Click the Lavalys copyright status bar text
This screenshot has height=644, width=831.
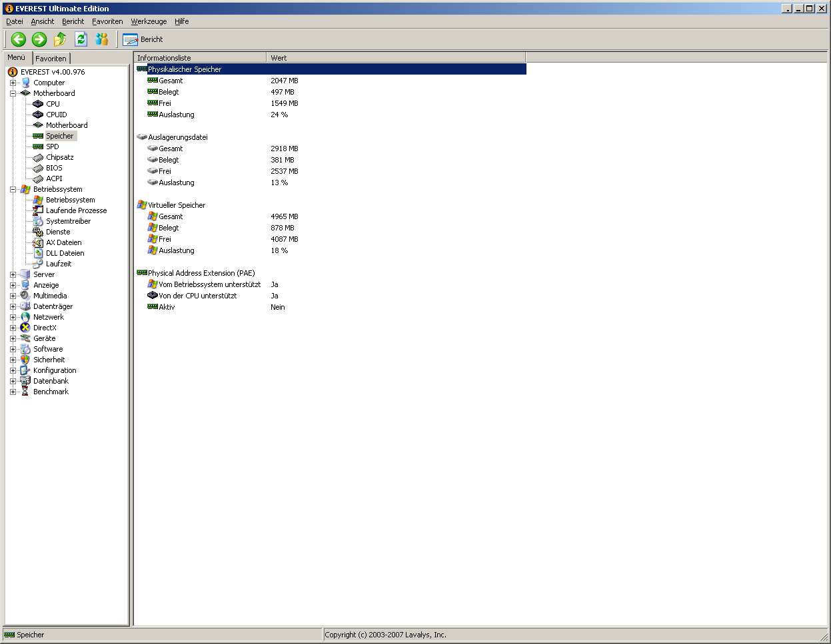(386, 635)
